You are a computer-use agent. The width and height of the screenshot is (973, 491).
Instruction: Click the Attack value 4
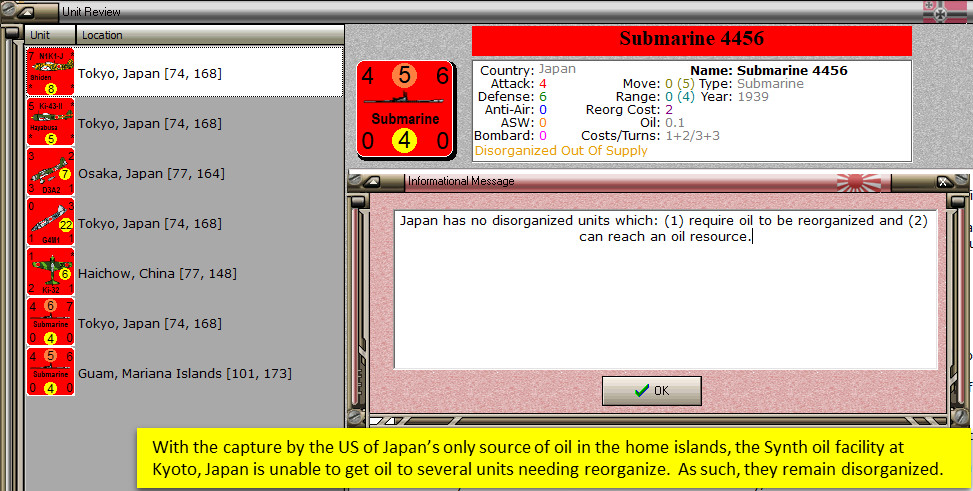coord(543,84)
